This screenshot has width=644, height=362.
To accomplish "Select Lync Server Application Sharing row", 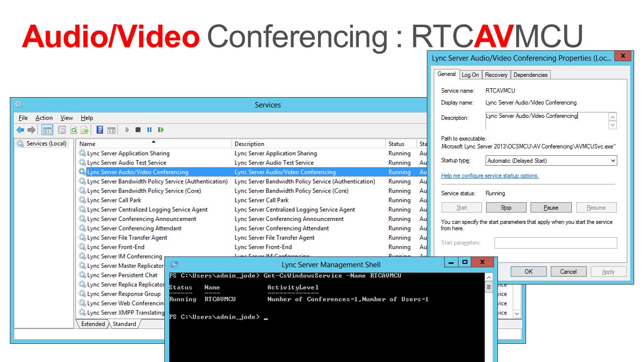I will coord(252,153).
